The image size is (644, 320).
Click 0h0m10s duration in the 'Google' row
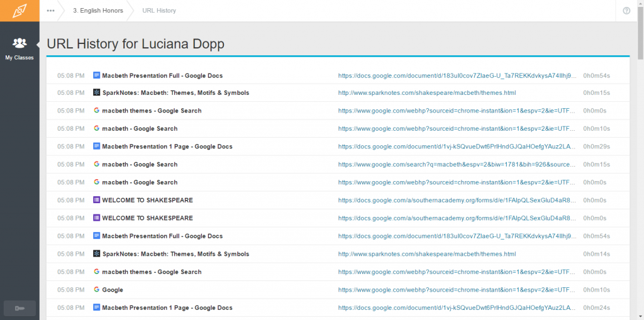(596, 290)
